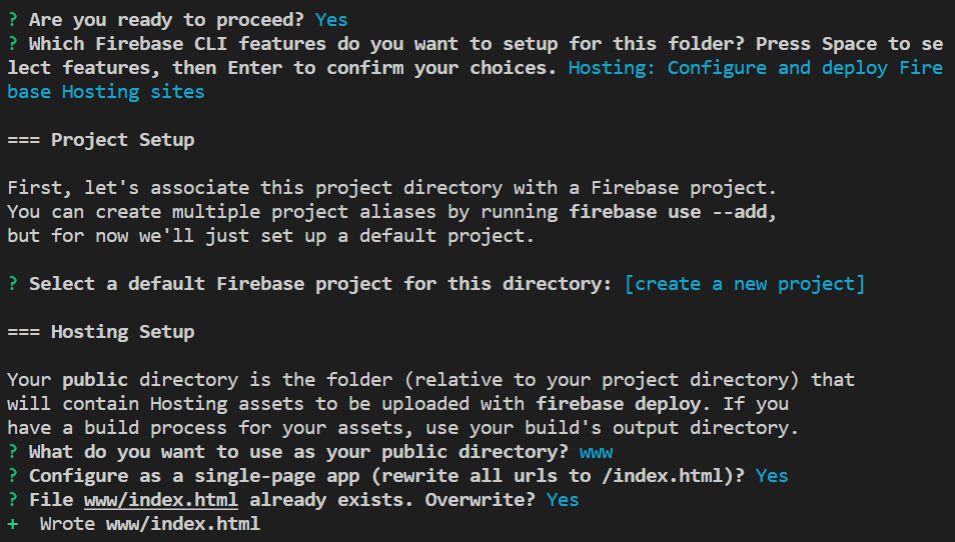Click question mark before File www/index.html
This screenshot has height=542, width=955.
(x=13, y=500)
